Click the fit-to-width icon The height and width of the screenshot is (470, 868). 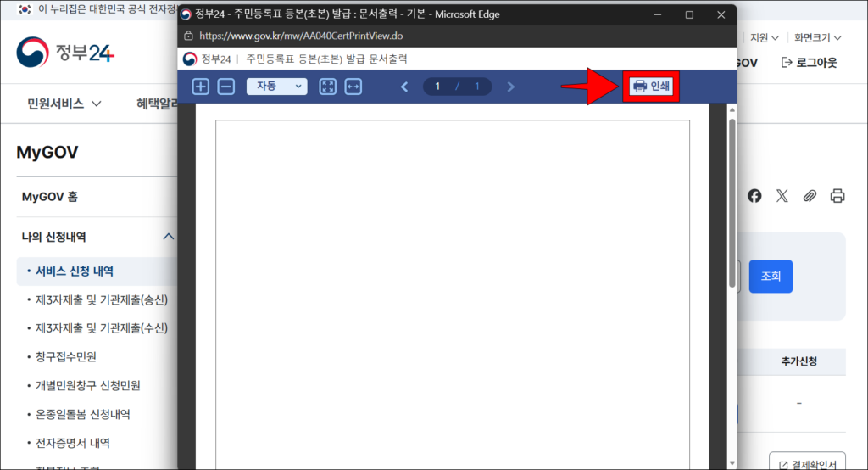coord(353,87)
